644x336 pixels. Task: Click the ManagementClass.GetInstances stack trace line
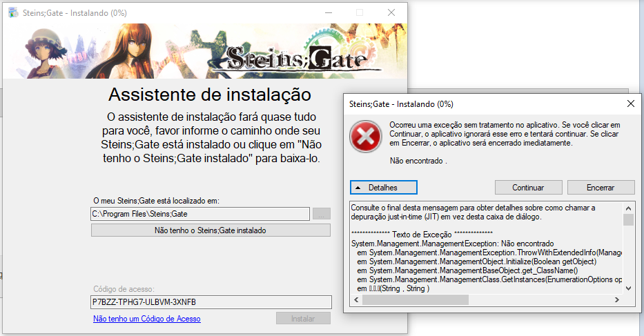point(489,279)
